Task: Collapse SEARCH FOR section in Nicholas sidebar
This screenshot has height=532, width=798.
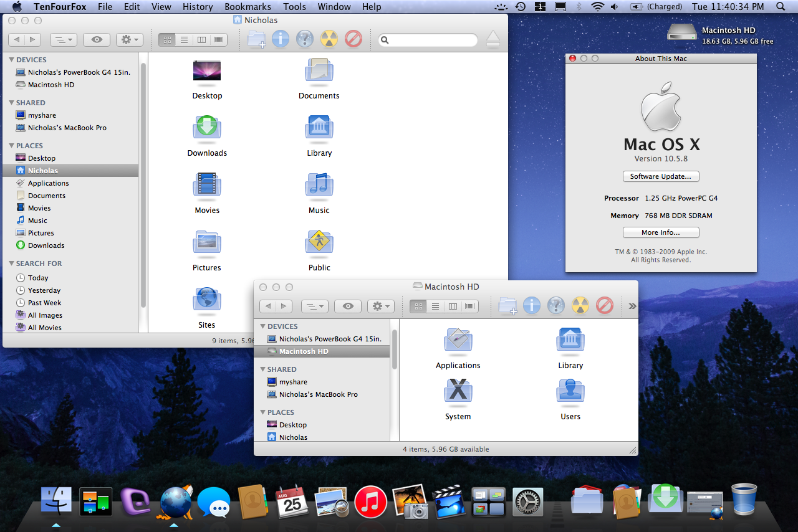Action: (x=12, y=264)
